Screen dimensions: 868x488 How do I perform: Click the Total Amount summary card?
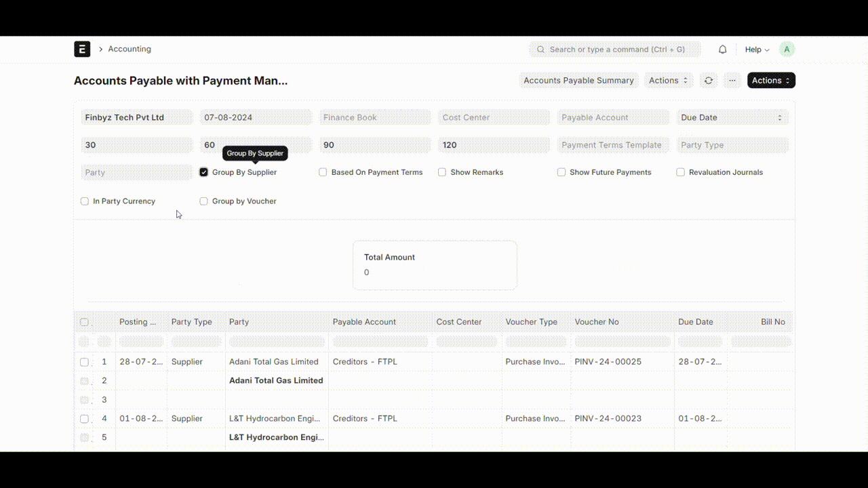coord(435,265)
